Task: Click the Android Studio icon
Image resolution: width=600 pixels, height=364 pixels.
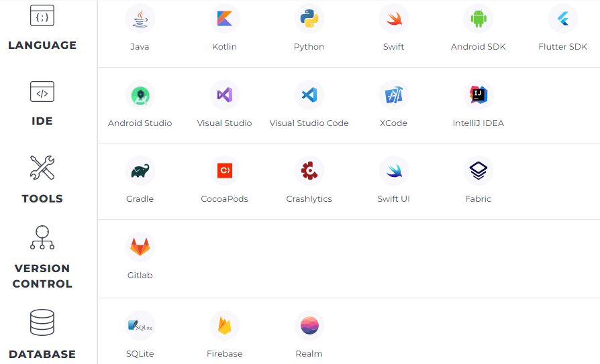Action: pyautogui.click(x=140, y=95)
